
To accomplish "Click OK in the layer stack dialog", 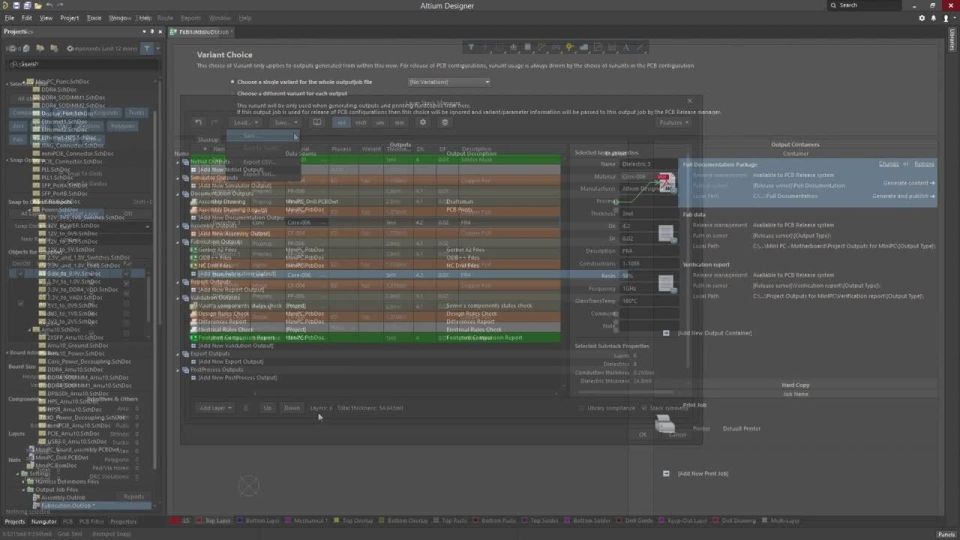I will [x=642, y=435].
